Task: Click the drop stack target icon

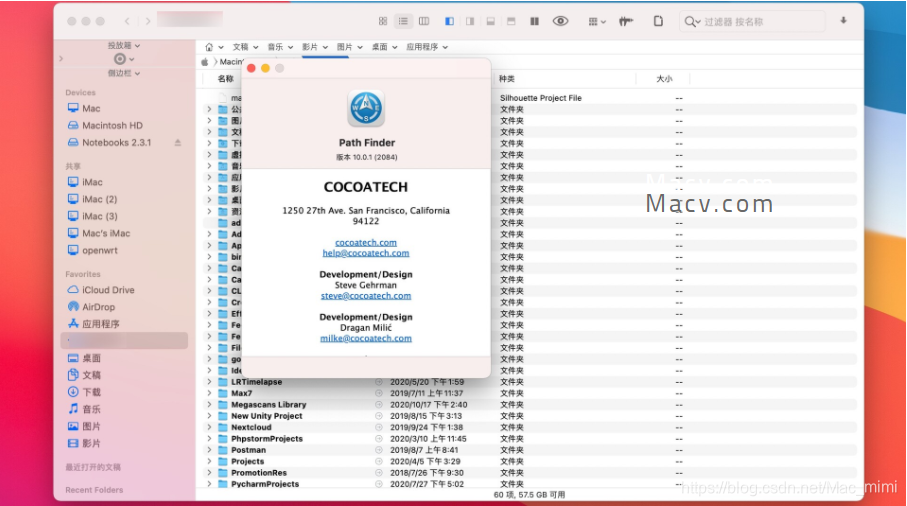Action: pyautogui.click(x=120, y=59)
